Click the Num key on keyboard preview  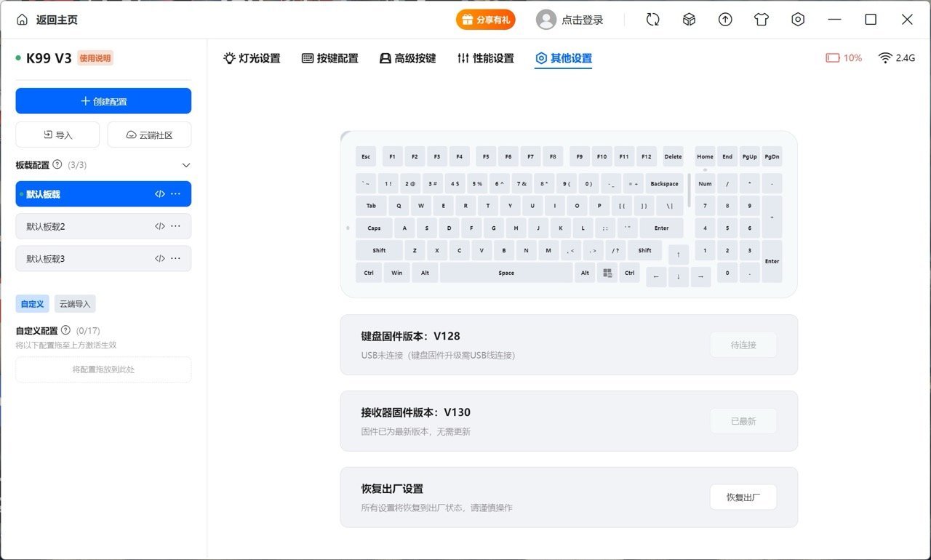coord(705,183)
